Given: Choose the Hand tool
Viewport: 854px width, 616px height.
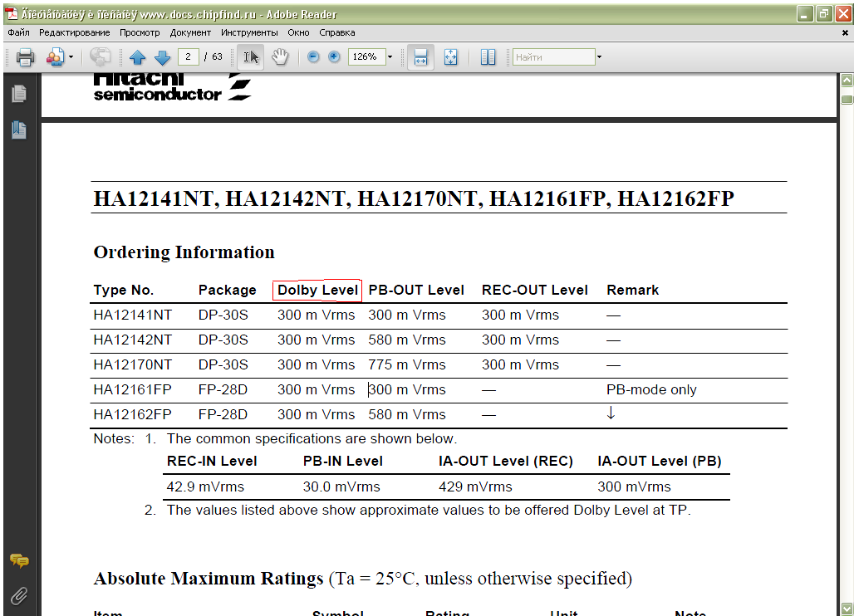Looking at the screenshot, I should click(x=280, y=57).
